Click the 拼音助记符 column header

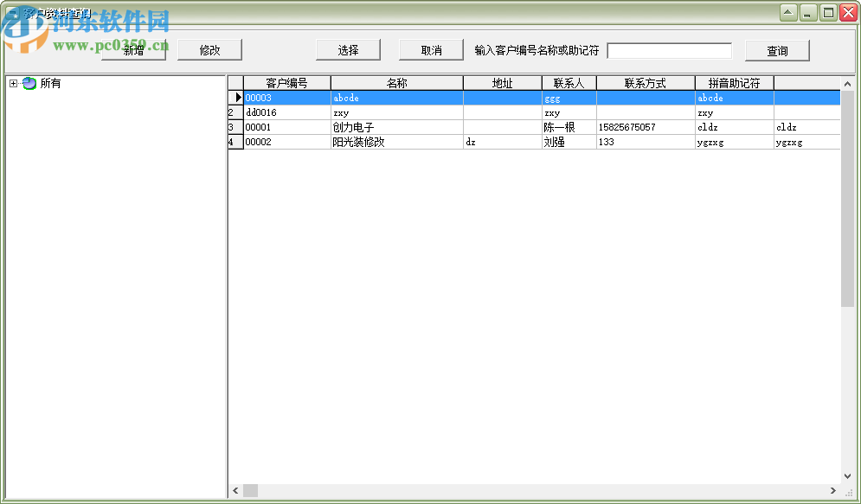tap(734, 83)
